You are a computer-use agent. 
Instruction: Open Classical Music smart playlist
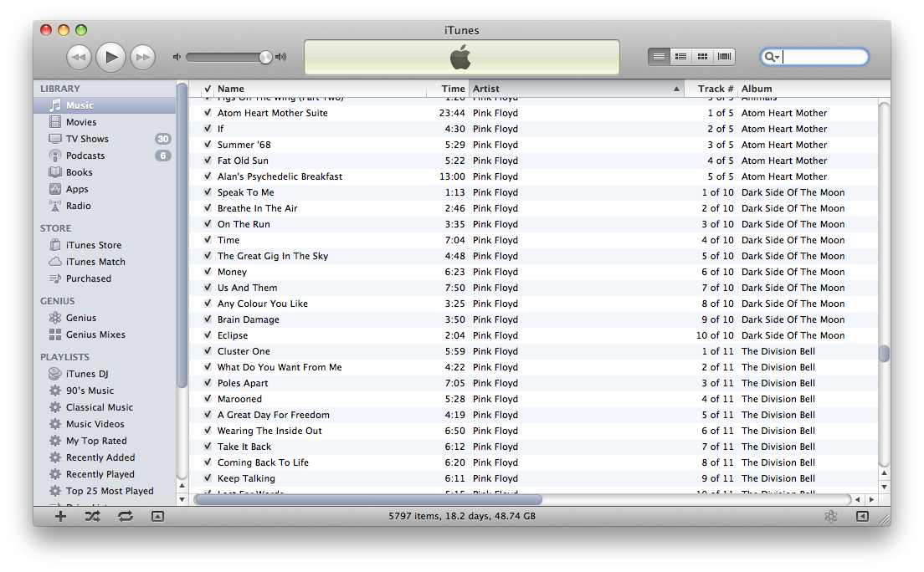[x=105, y=407]
